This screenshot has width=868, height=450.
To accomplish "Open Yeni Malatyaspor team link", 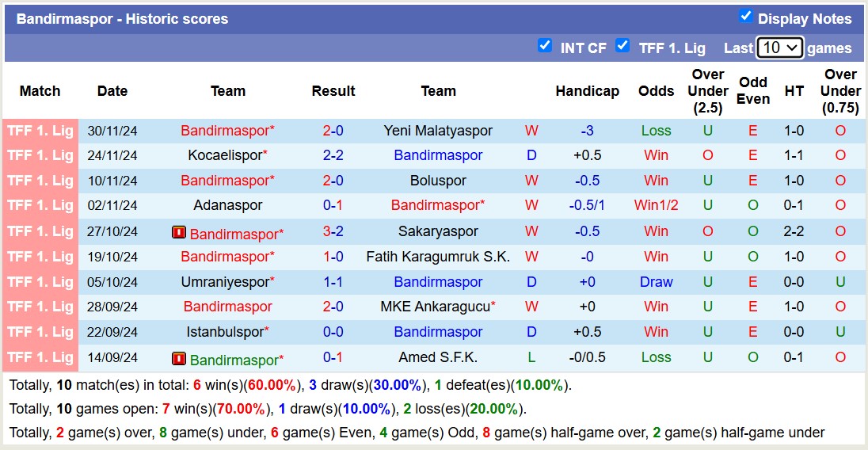I will (x=438, y=131).
